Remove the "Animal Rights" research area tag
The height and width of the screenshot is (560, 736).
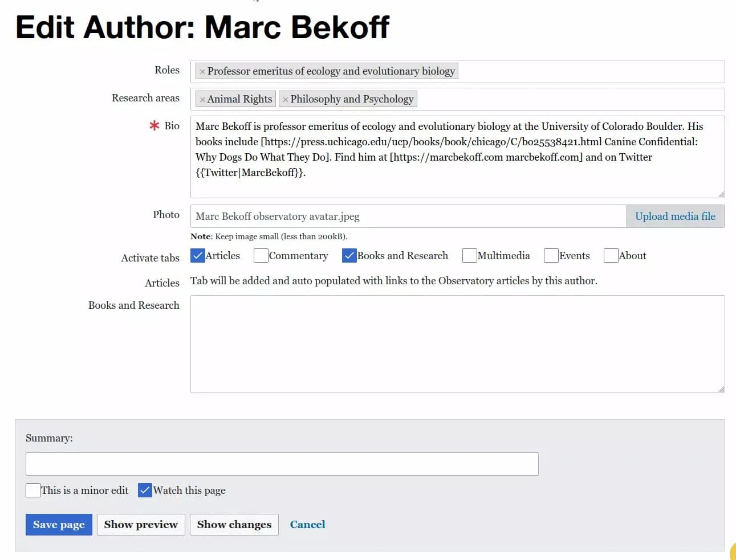coord(204,99)
